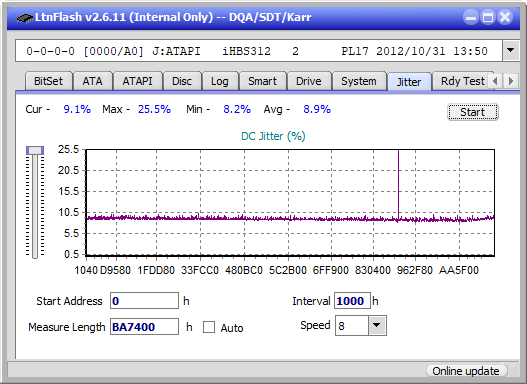Click the 10.5 y-axis label
This screenshot has width=527, height=384.
pyautogui.click(x=68, y=212)
